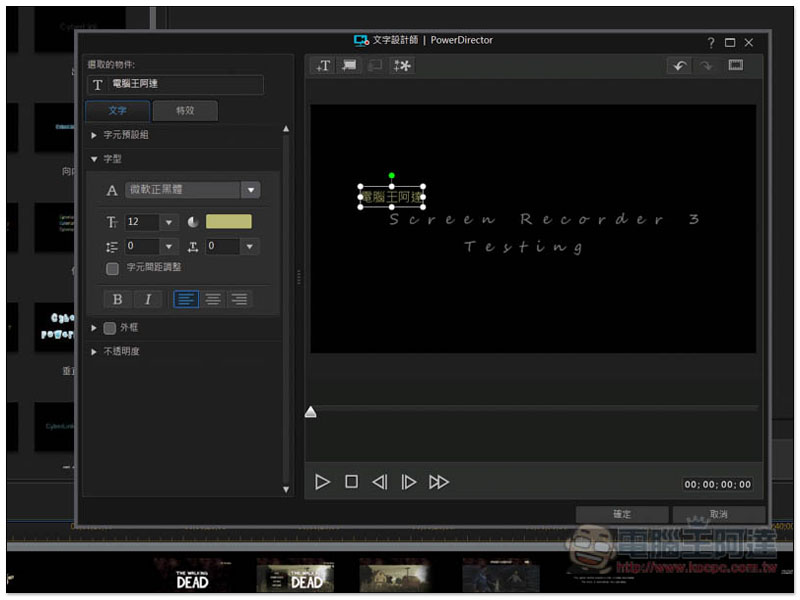Enable the 外框 border checkbox
This screenshot has height=600, width=800.
click(x=110, y=328)
